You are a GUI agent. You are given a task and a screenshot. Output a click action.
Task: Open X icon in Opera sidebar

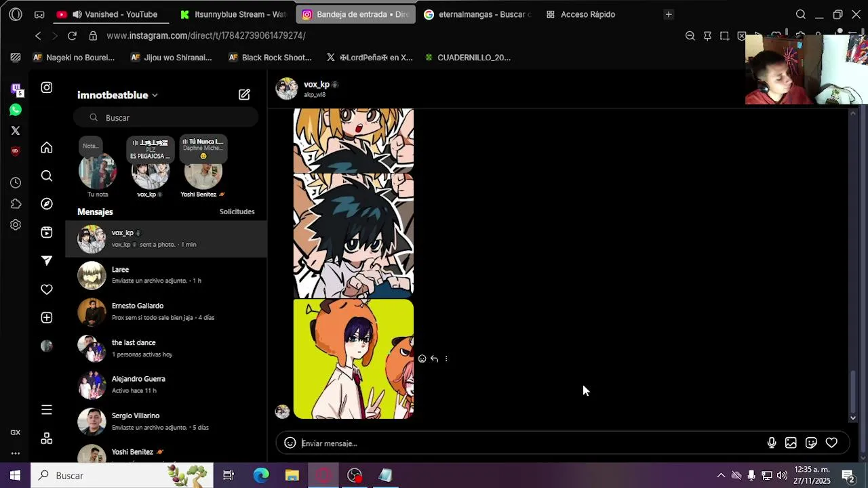(x=16, y=130)
